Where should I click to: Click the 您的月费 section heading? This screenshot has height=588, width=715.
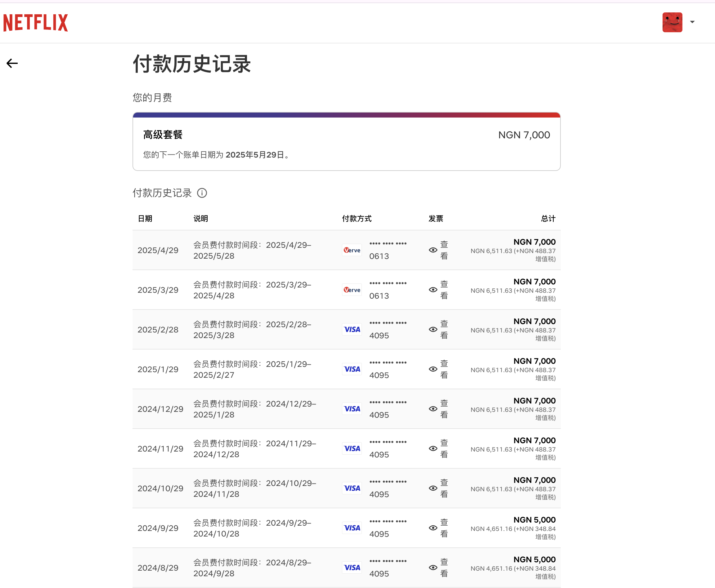pos(152,98)
